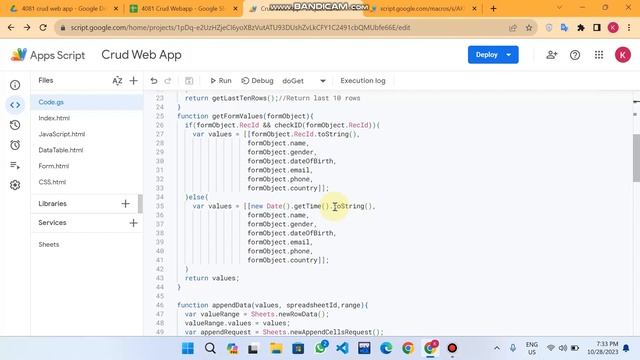Image resolution: width=640 pixels, height=360 pixels.
Task: Open Chrome side panel icon
Action: pyautogui.click(x=597, y=28)
